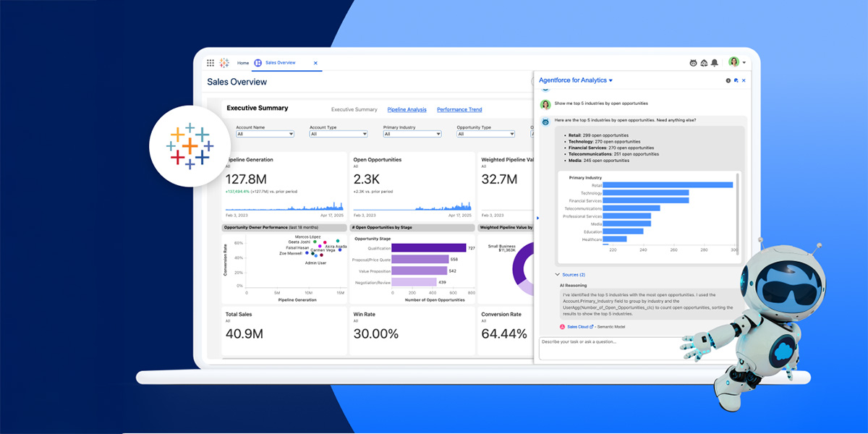Start a new chat in Agentforce panel
868x434 pixels.
point(736,80)
